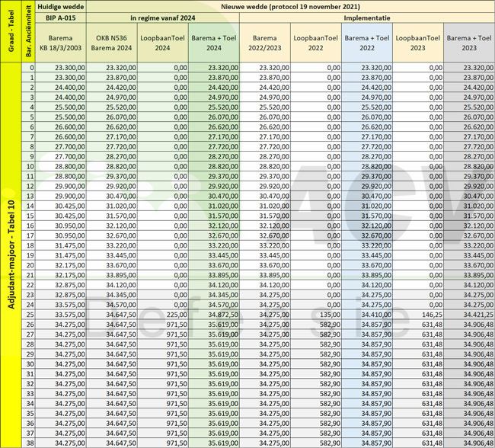Select anciënniteit row number 0
The image size is (495, 448).
tap(28, 68)
